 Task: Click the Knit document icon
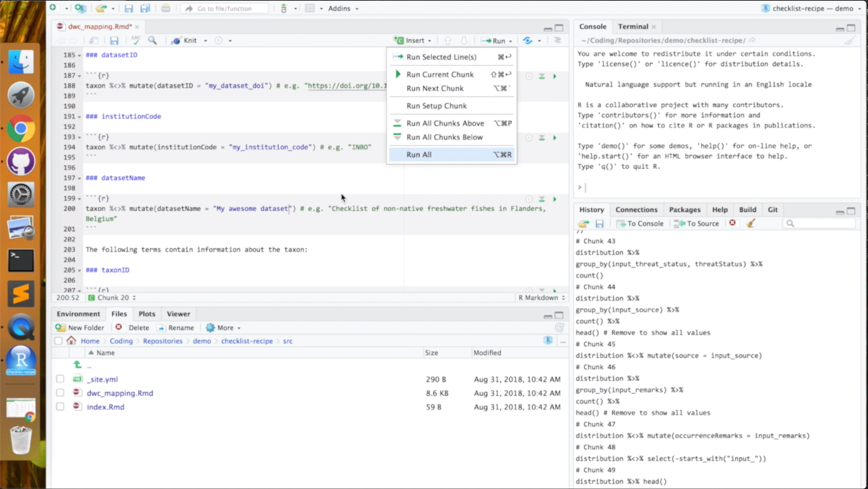(185, 41)
